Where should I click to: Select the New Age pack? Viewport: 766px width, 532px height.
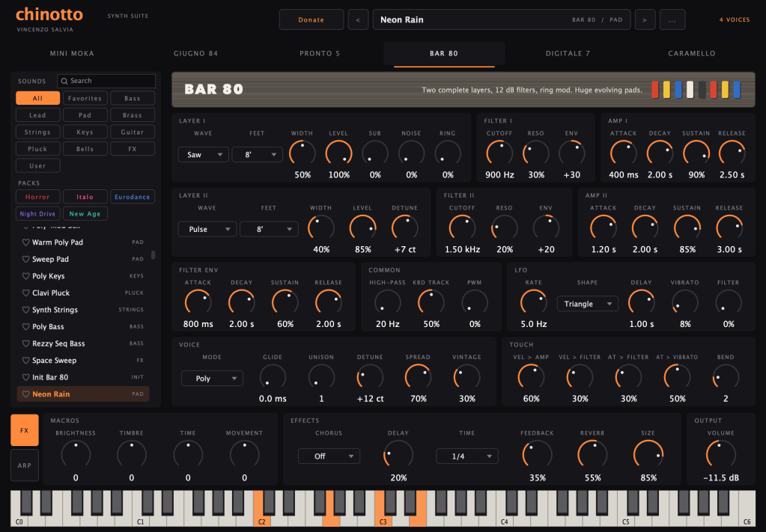tap(85, 214)
